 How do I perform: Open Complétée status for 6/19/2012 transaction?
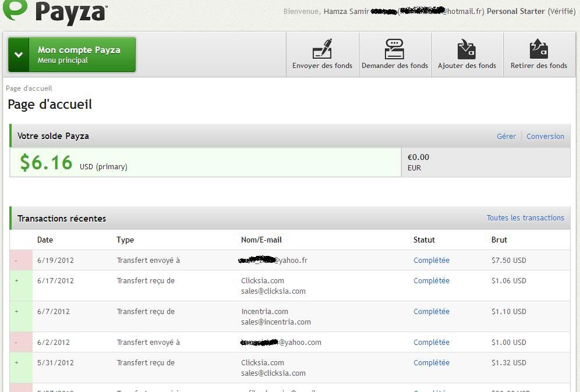tap(432, 261)
